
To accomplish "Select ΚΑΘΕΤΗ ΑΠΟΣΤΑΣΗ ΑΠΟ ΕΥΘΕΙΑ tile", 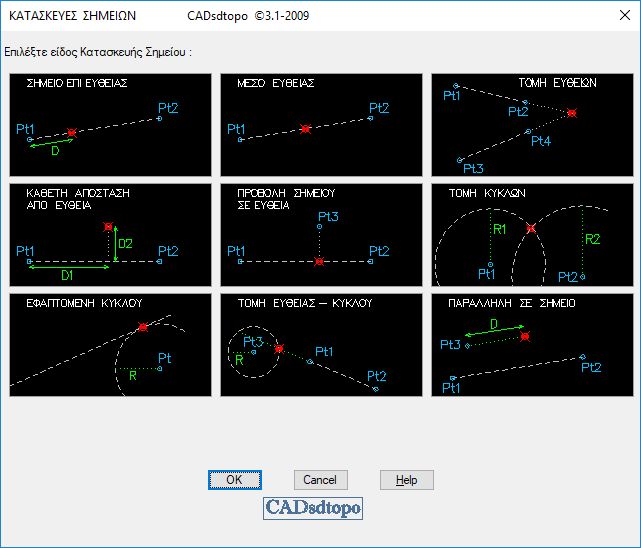I will [x=110, y=235].
